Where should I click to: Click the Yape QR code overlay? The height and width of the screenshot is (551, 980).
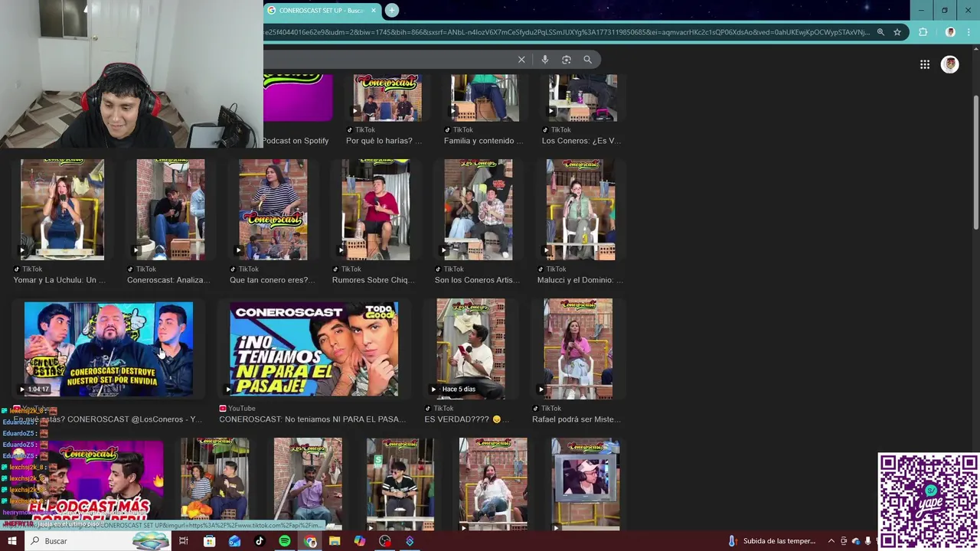(928, 501)
